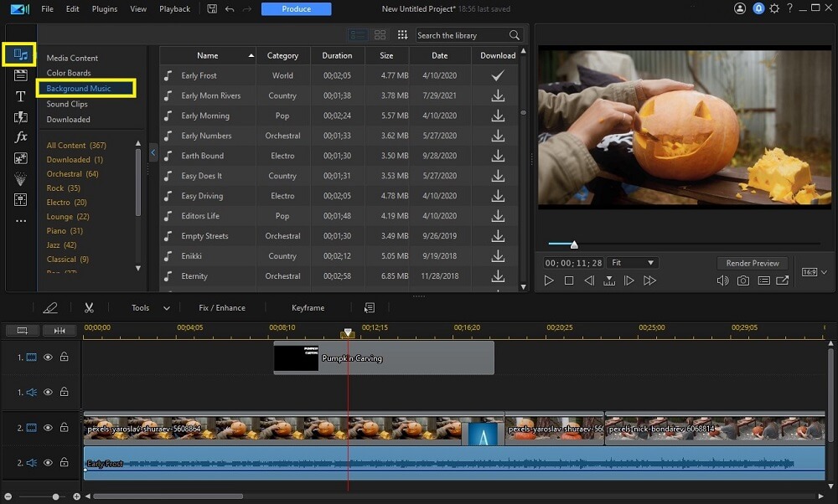Toggle visibility of video track 2

[48, 428]
